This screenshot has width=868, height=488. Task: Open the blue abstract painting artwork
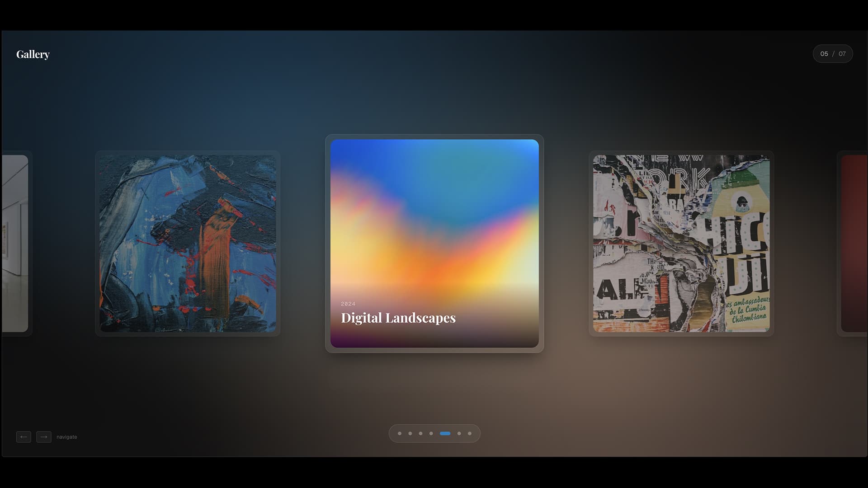(187, 244)
